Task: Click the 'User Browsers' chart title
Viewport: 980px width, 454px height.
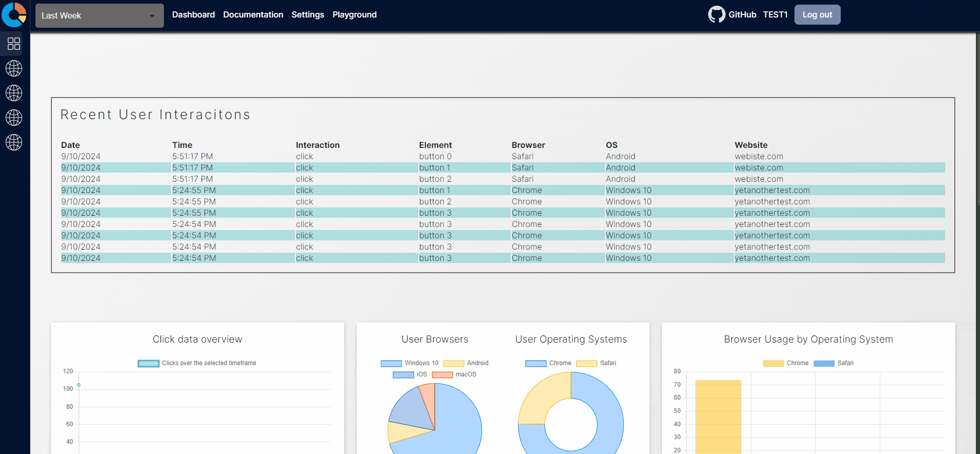Action: pyautogui.click(x=435, y=339)
